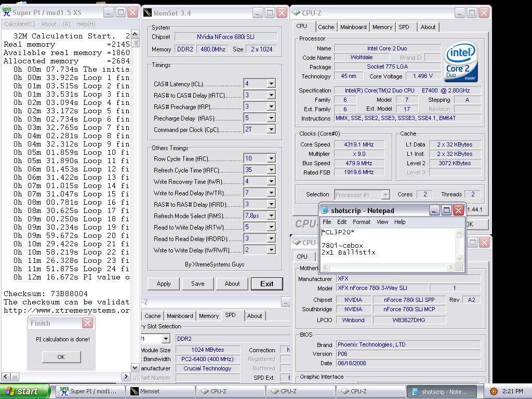Image resolution: width=532 pixels, height=399 pixels.
Task: Close the Finish dialog
Action: 87,323
